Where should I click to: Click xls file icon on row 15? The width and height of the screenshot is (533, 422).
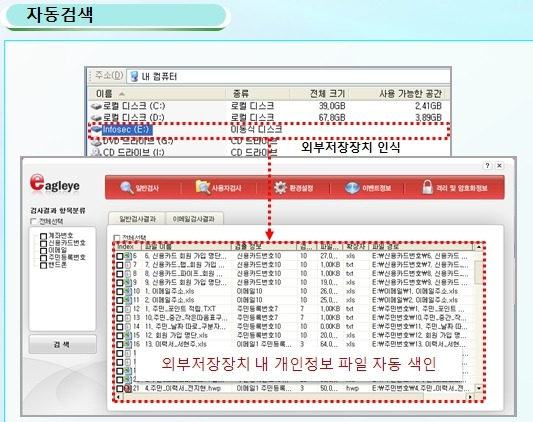(x=128, y=335)
